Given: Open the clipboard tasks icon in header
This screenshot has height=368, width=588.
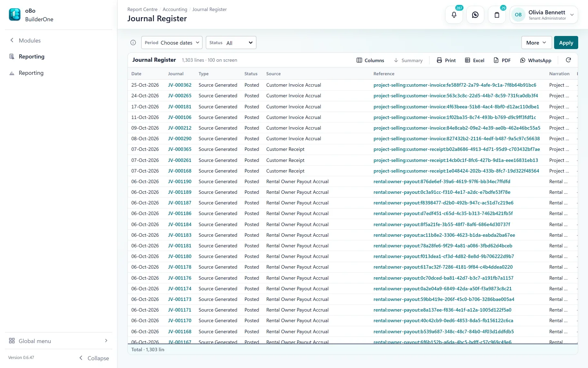Looking at the screenshot, I should point(497,15).
